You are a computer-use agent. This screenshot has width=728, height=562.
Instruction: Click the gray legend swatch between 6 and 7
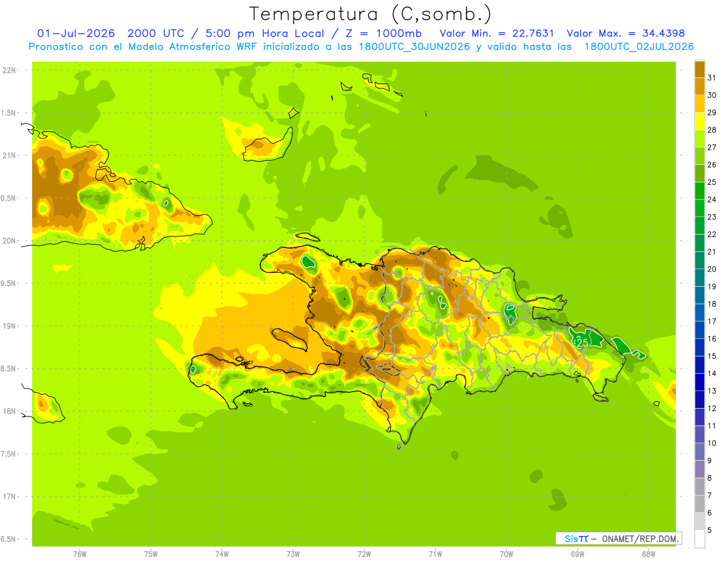pos(699,504)
